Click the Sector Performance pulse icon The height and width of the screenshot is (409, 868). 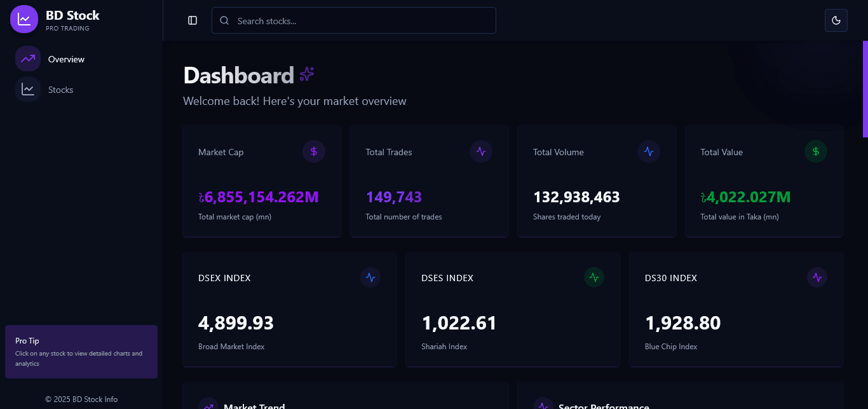point(543,406)
